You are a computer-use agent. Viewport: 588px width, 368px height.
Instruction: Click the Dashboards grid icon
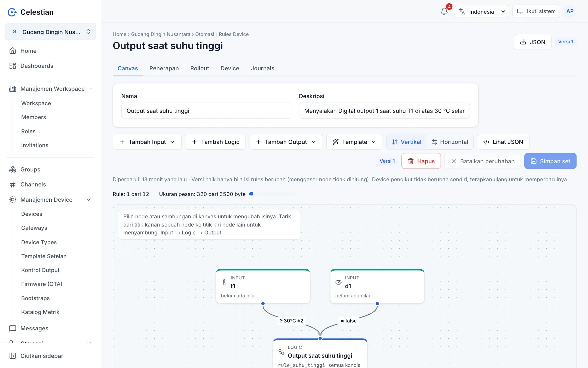coord(13,66)
